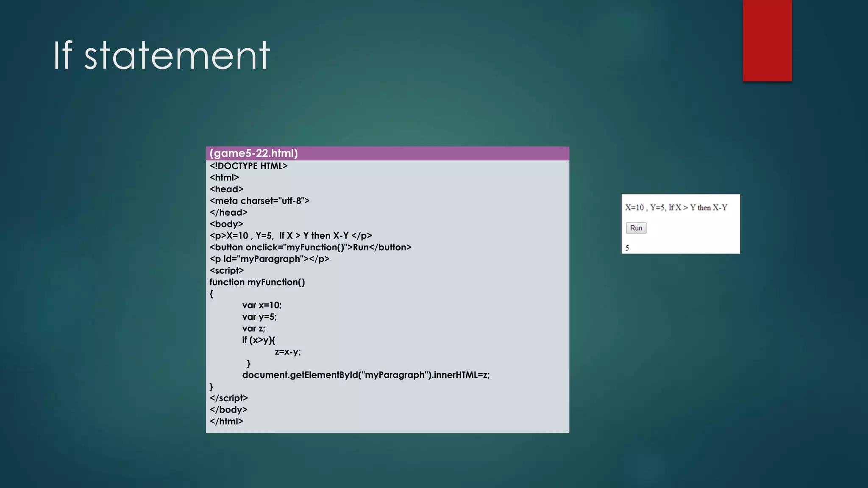Click the closing </html> tag line
The height and width of the screenshot is (488, 868).
click(x=226, y=421)
